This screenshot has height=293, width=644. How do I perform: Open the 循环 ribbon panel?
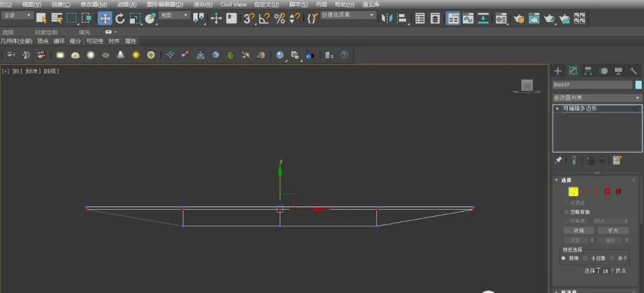(59, 41)
